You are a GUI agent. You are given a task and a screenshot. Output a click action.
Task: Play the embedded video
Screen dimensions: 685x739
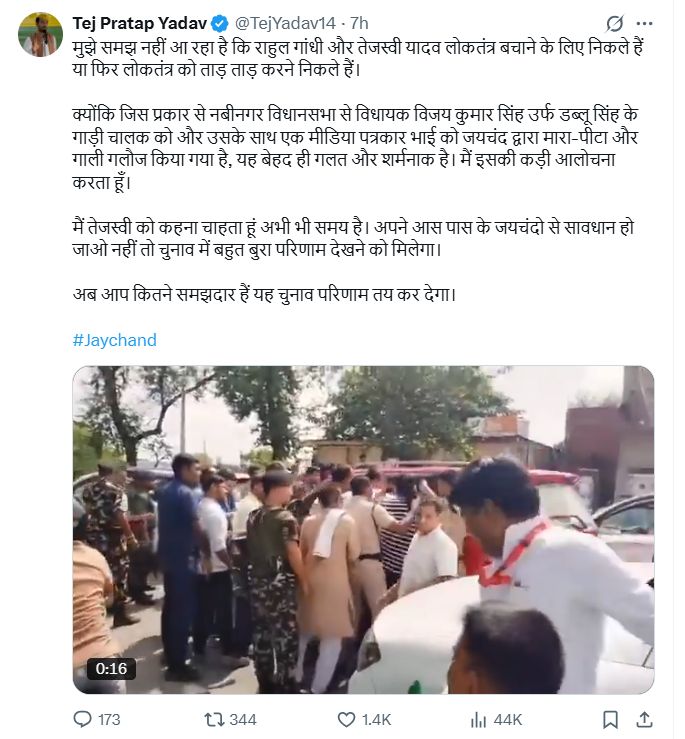coord(363,530)
